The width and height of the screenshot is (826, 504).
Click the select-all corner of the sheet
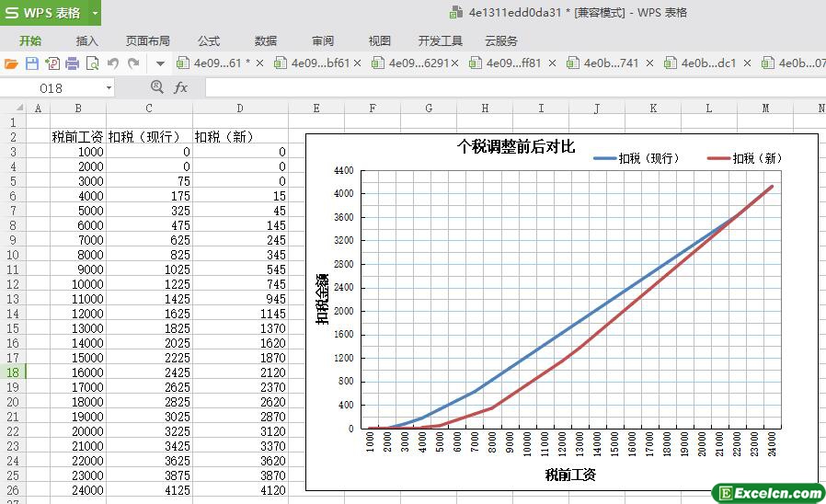(x=13, y=108)
